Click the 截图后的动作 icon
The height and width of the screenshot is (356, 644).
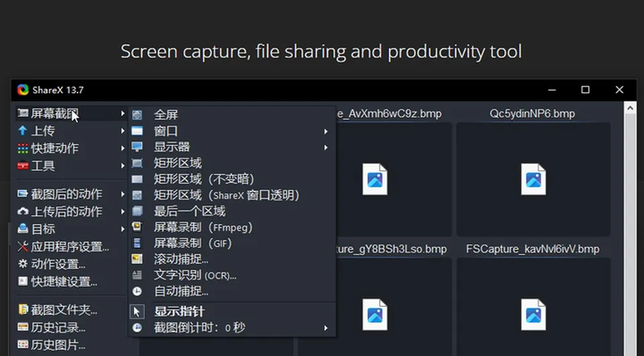(x=23, y=193)
